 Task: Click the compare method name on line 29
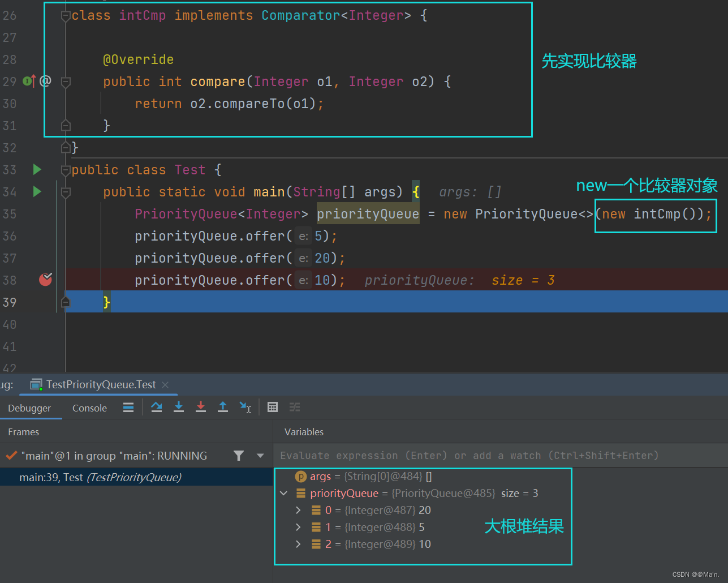click(x=218, y=82)
